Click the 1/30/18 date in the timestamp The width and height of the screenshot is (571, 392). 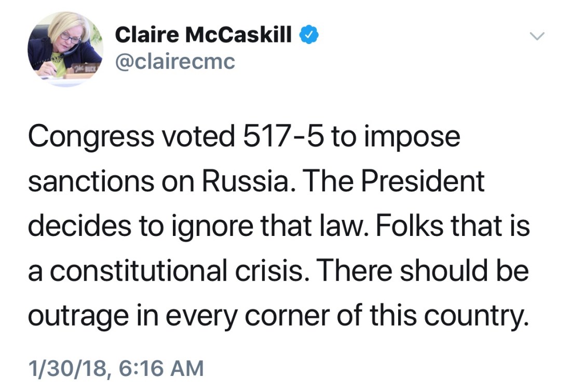click(x=66, y=368)
